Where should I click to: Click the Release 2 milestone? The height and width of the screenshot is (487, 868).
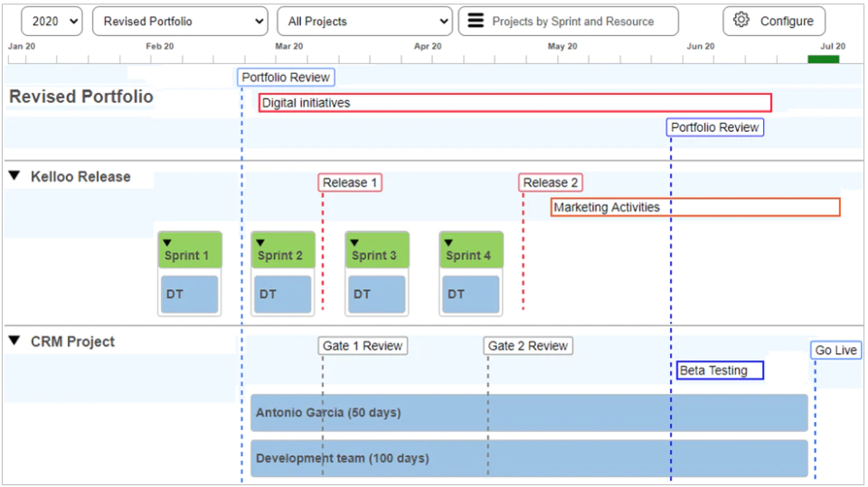tap(551, 183)
